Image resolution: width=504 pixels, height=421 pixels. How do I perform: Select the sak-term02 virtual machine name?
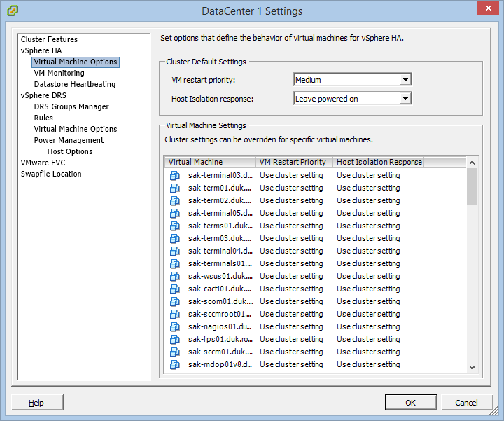[220, 200]
